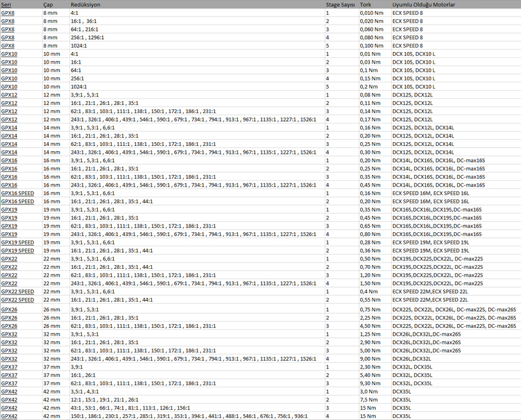Open the GPX42 link in the 3,0 Nm row
Image resolution: width=521 pixels, height=420 pixels.
9,392
